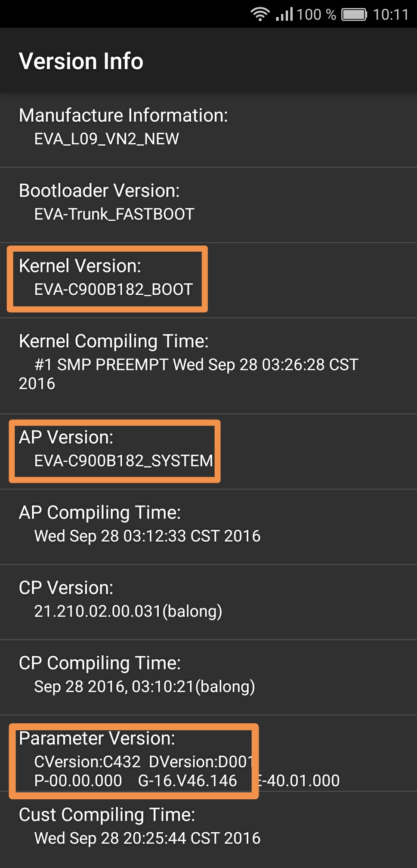Image resolution: width=417 pixels, height=868 pixels.
Task: Tap the EVA-Trunk_FASTBOOT value
Action: coord(114,214)
